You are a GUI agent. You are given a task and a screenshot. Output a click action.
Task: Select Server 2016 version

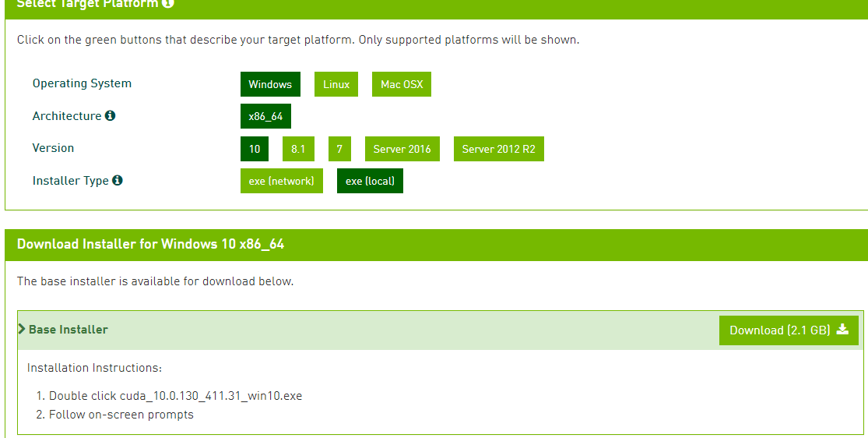402,149
